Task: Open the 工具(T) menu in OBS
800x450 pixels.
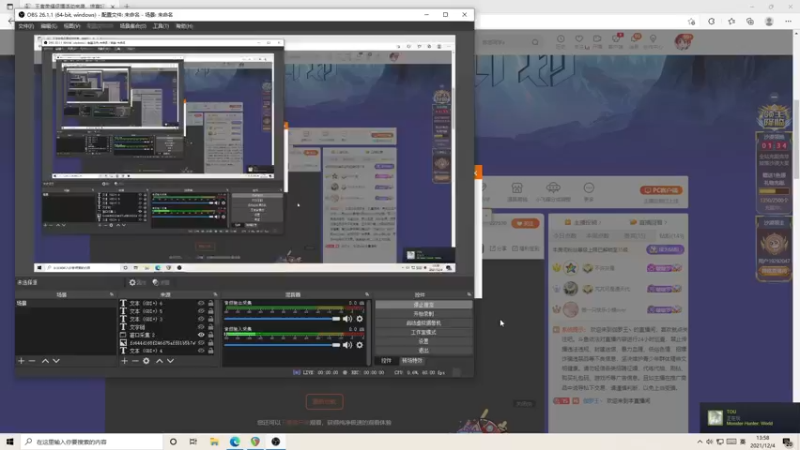Action: [161, 26]
